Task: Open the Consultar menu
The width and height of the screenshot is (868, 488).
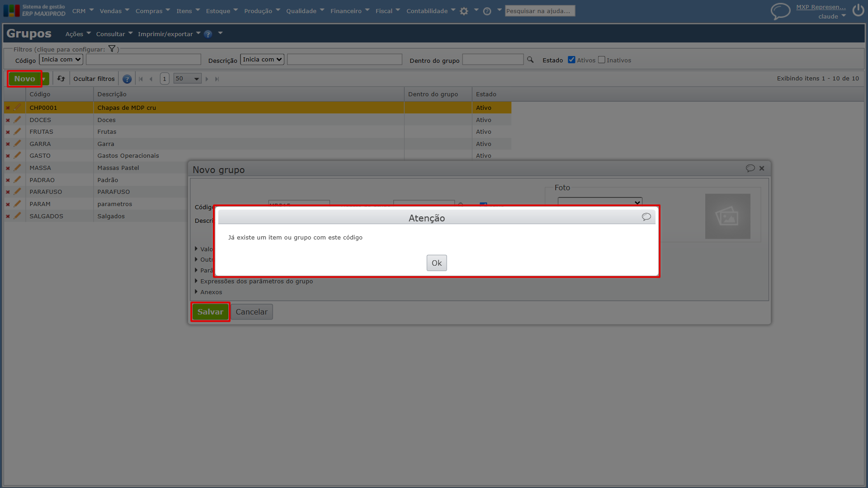Action: point(114,34)
